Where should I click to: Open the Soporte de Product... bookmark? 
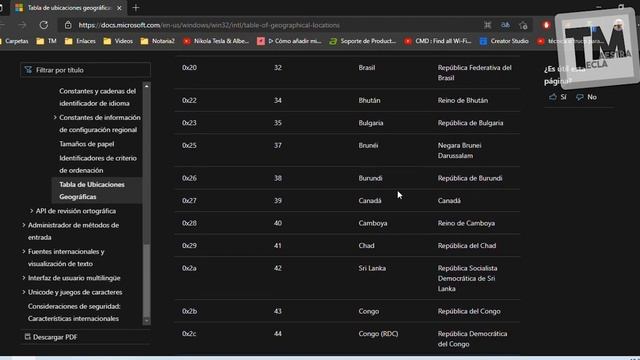tap(363, 41)
